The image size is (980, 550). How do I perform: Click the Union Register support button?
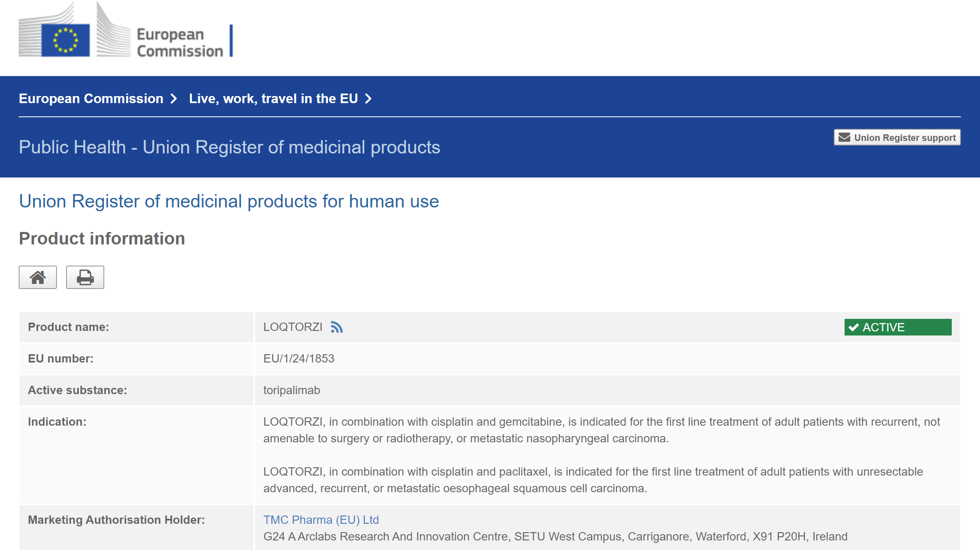(897, 138)
